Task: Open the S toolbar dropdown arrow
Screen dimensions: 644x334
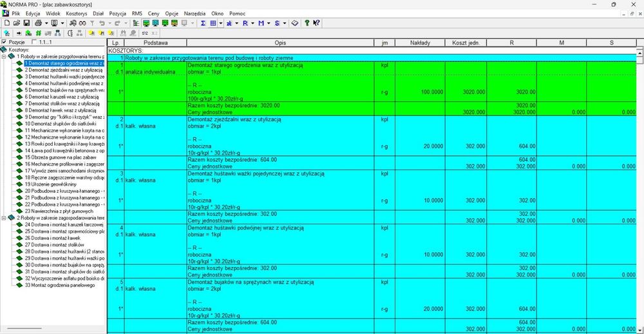Action: (285, 23)
